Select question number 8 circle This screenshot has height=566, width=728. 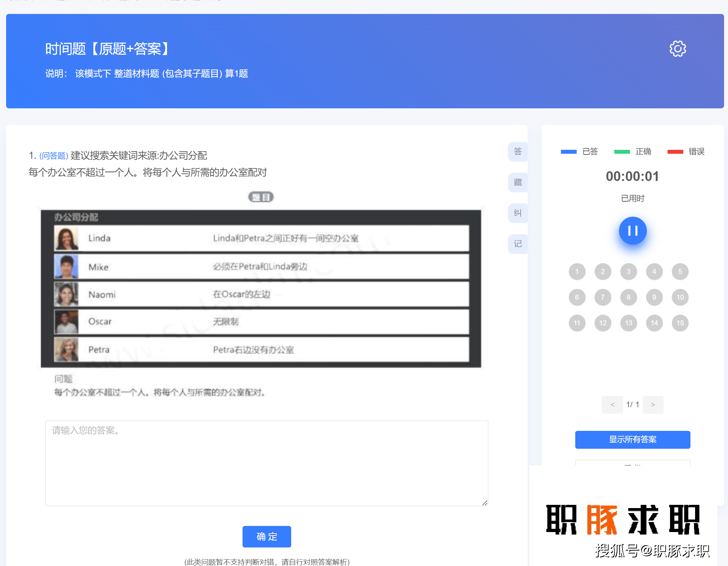click(x=629, y=297)
